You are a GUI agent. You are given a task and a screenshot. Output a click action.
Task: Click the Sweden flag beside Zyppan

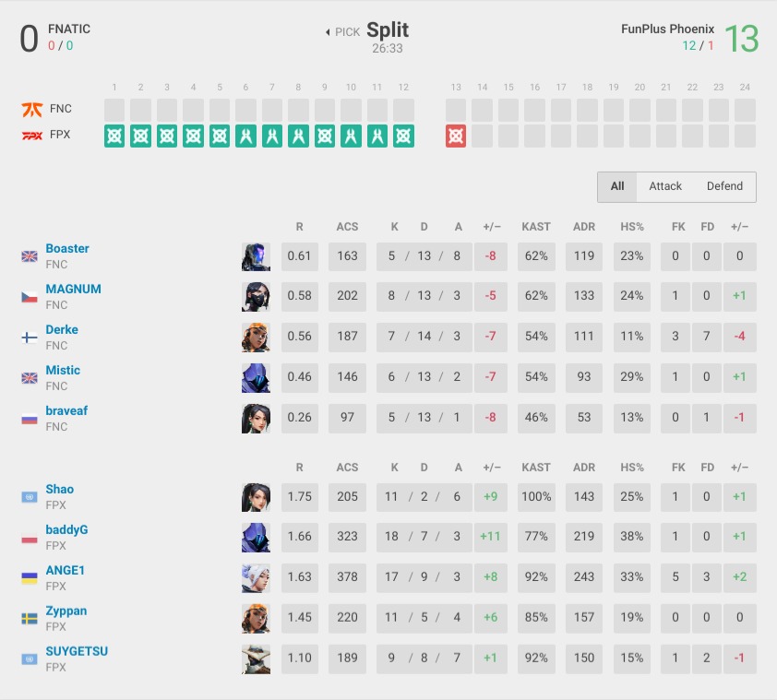pyautogui.click(x=30, y=619)
